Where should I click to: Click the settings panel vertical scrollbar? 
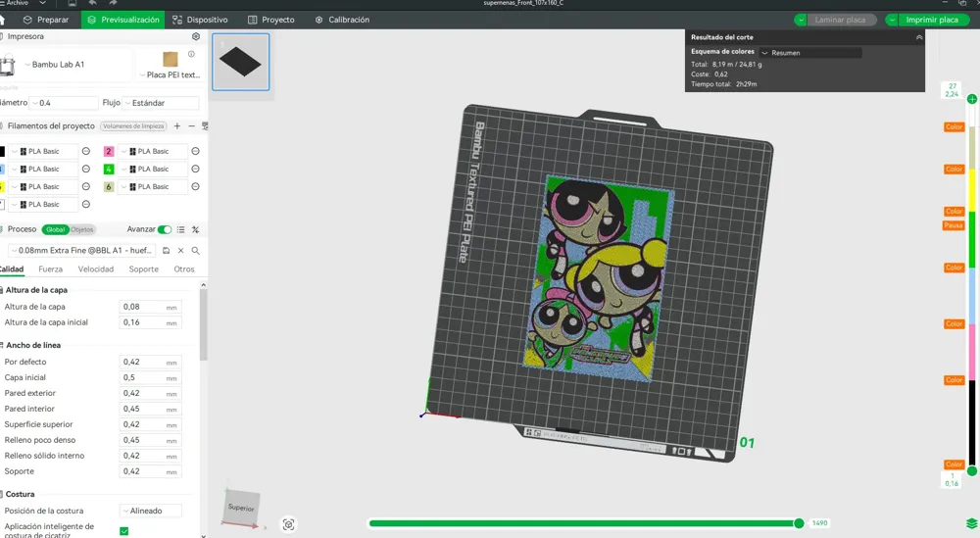(203, 325)
